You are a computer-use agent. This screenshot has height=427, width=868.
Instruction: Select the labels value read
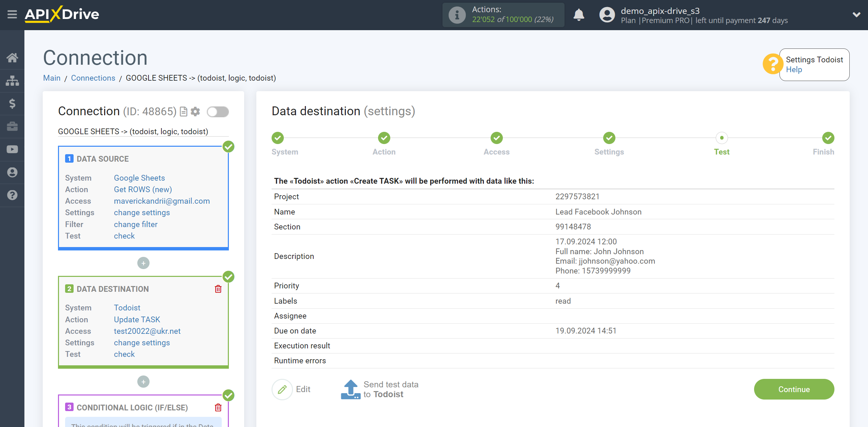[x=563, y=301]
